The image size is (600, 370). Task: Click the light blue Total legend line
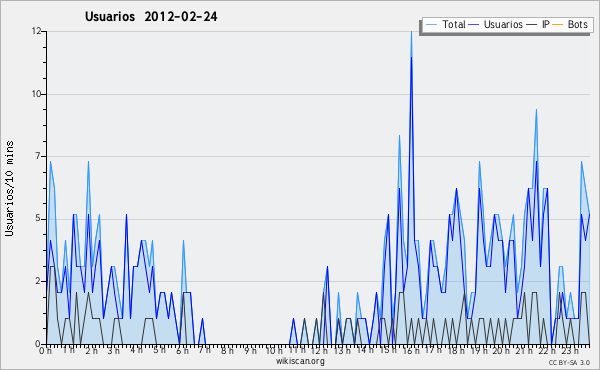(x=431, y=25)
